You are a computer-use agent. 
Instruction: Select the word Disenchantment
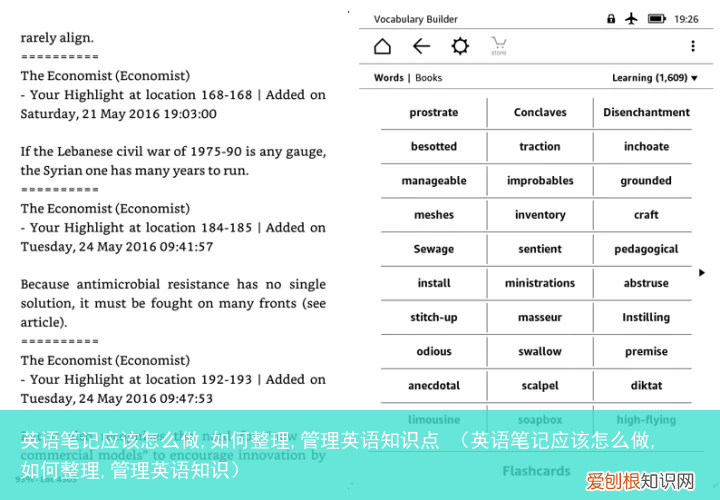tap(646, 112)
